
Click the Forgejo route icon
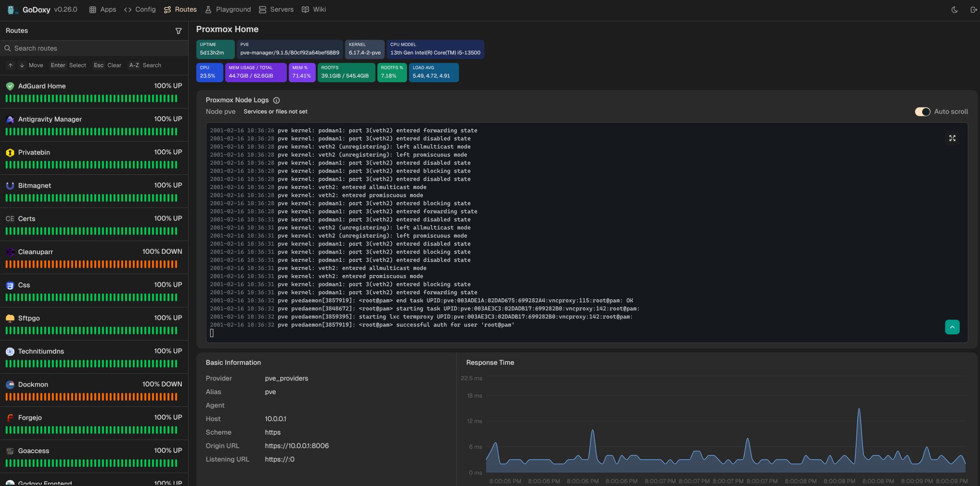tap(10, 418)
